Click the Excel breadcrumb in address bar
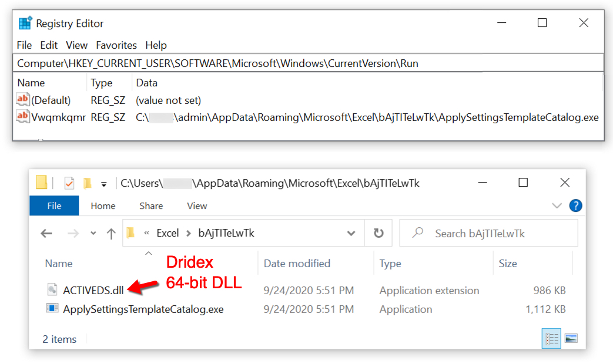 coord(168,233)
